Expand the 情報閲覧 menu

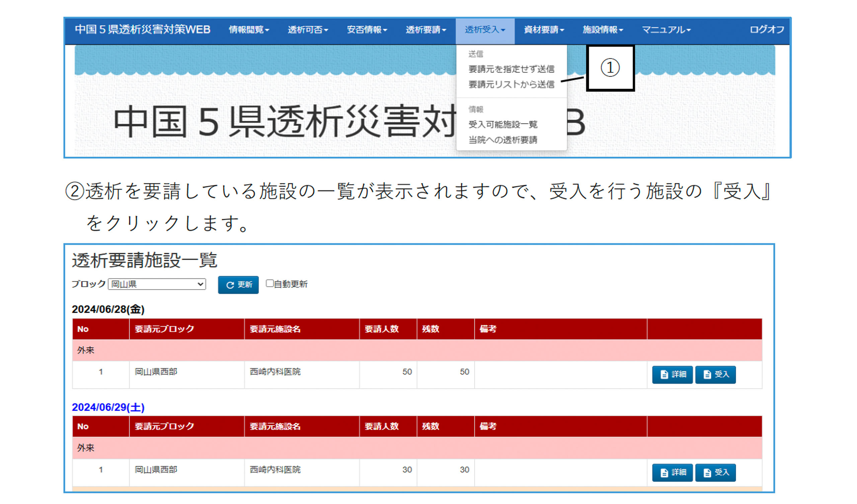click(249, 30)
